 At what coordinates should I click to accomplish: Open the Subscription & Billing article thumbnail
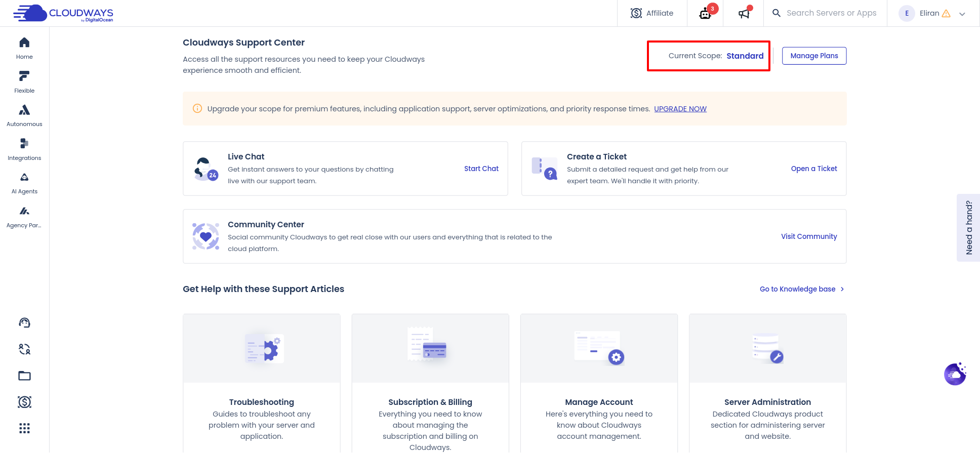click(x=430, y=348)
